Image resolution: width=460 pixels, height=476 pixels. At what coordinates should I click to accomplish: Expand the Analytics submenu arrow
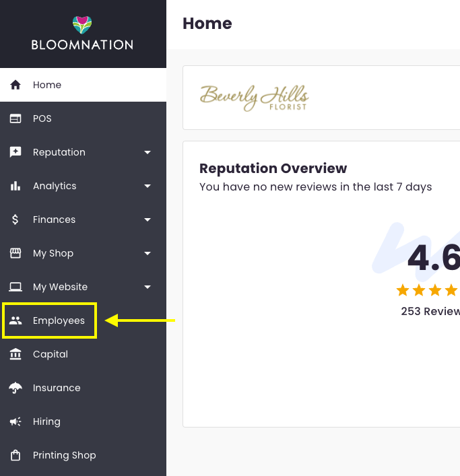tap(147, 186)
